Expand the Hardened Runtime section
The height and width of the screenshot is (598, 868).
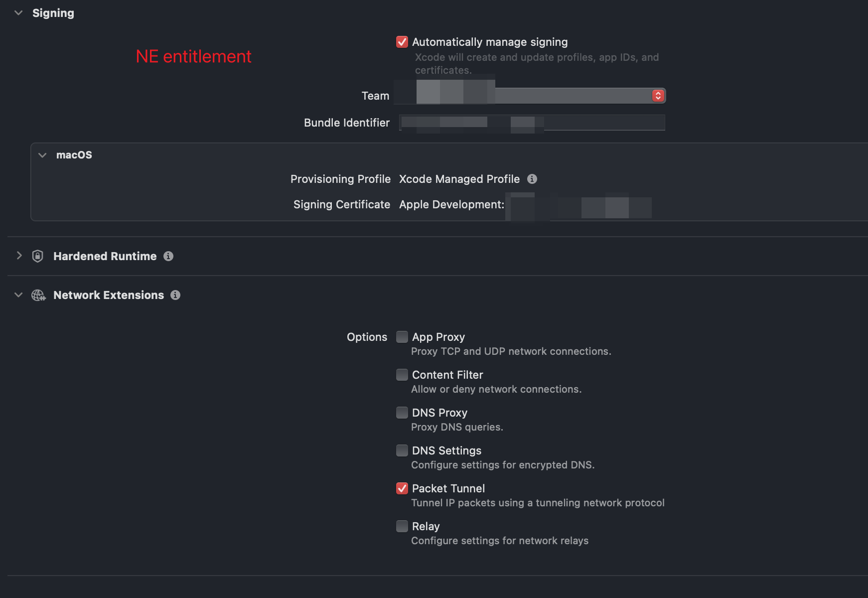(x=19, y=256)
